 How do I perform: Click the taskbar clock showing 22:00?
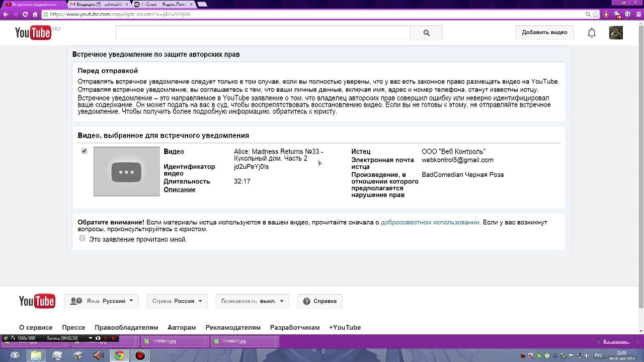point(622,353)
